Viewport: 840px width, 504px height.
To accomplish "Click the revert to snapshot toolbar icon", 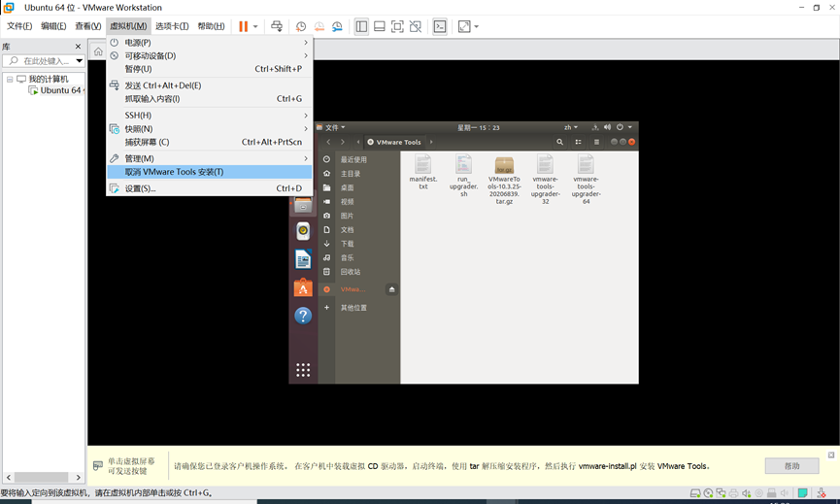I will [319, 26].
